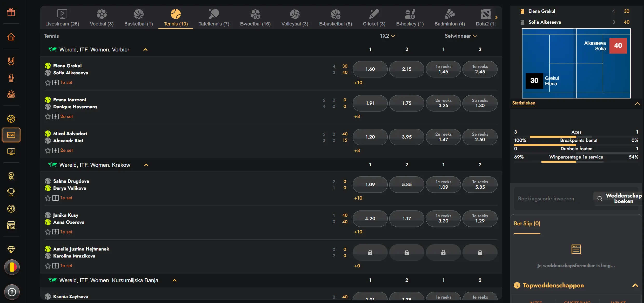Favorite the Micol Salvadori match star
The image size is (644, 303).
point(48,150)
